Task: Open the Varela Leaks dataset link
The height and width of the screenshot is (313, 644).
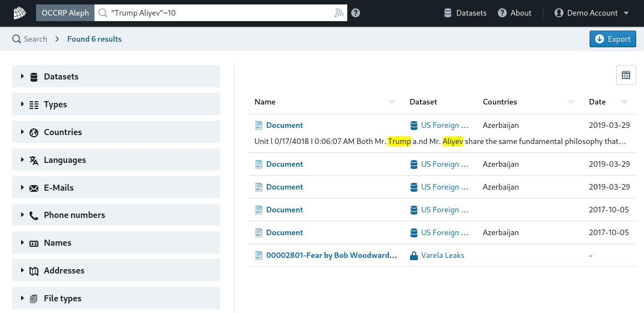Action: pos(443,256)
